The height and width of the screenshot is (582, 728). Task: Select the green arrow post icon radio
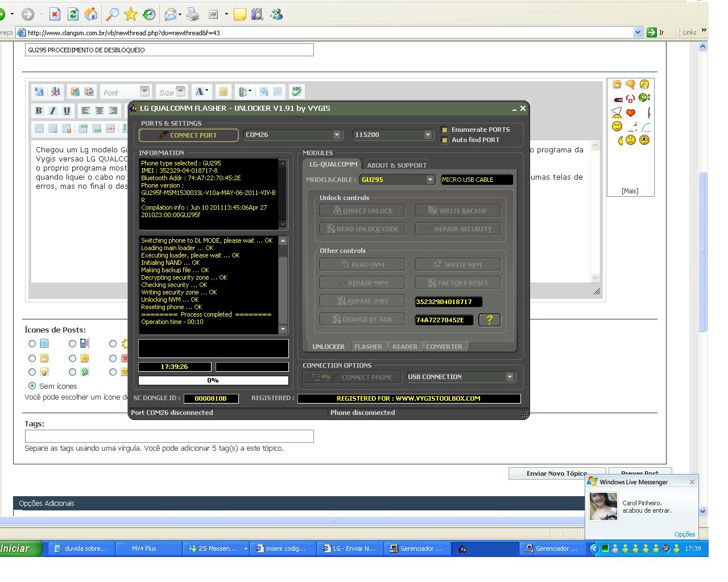pos(72,372)
